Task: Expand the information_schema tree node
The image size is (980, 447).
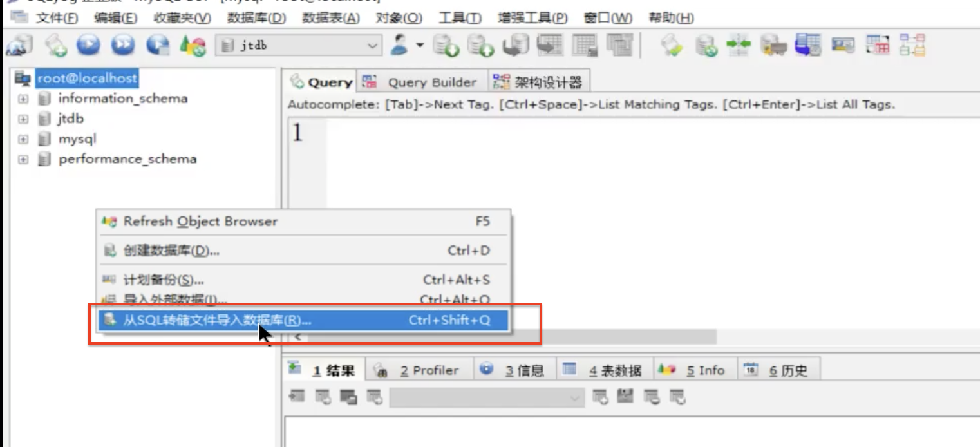Action: tap(23, 99)
